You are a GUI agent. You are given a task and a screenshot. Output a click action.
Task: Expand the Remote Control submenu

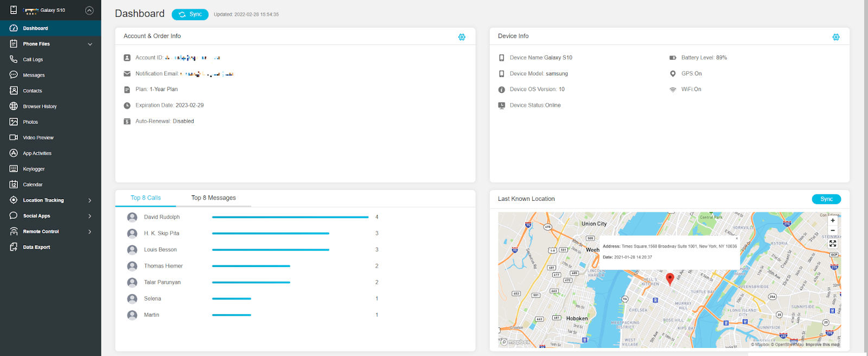90,232
